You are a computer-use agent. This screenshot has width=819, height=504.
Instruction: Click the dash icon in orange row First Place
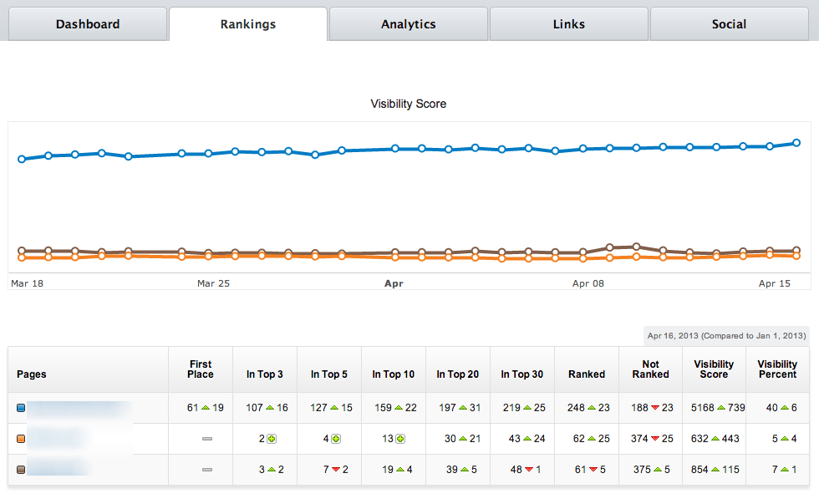coord(207,439)
